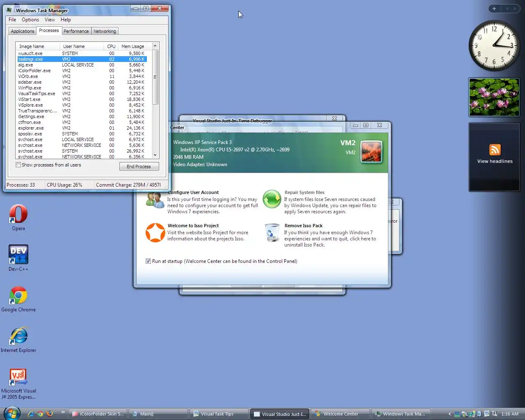Open the Options menu in Task Manager
Screen dimensions: 525x420
(x=30, y=20)
